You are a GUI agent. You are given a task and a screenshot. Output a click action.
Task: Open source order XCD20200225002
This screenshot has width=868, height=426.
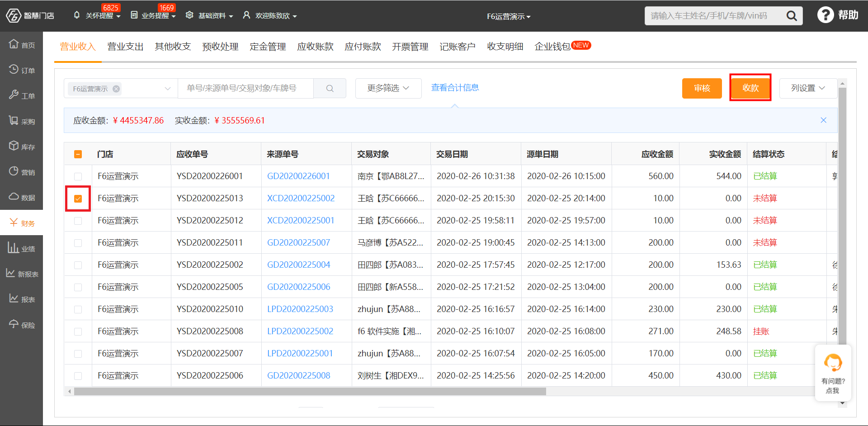[301, 199]
